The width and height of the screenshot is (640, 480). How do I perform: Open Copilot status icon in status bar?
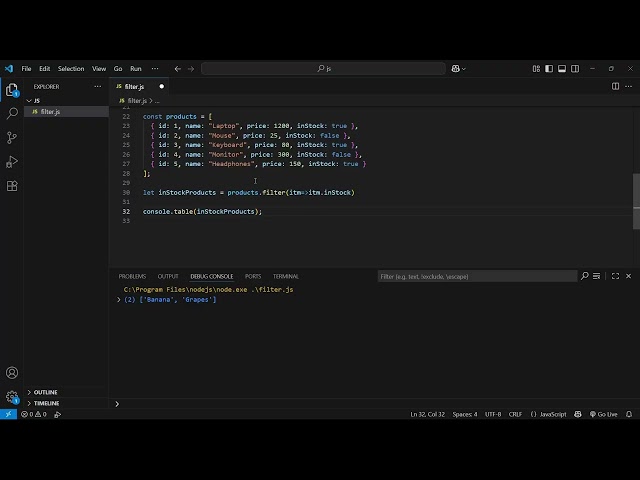click(x=578, y=414)
